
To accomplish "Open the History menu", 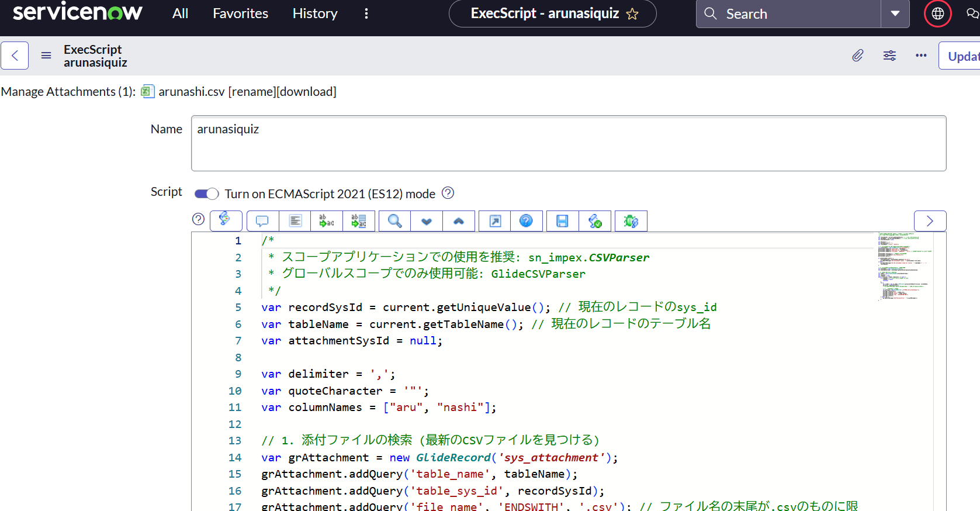I will [315, 13].
